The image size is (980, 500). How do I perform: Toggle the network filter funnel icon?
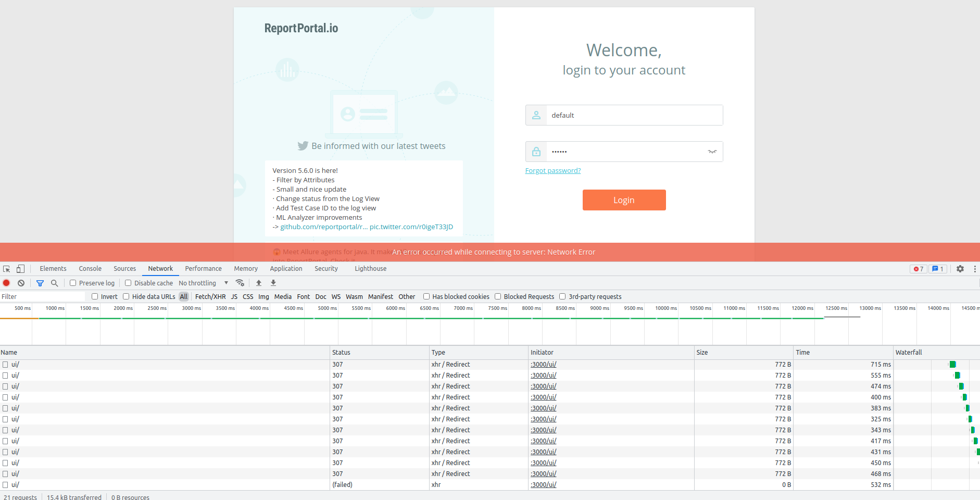tap(40, 283)
